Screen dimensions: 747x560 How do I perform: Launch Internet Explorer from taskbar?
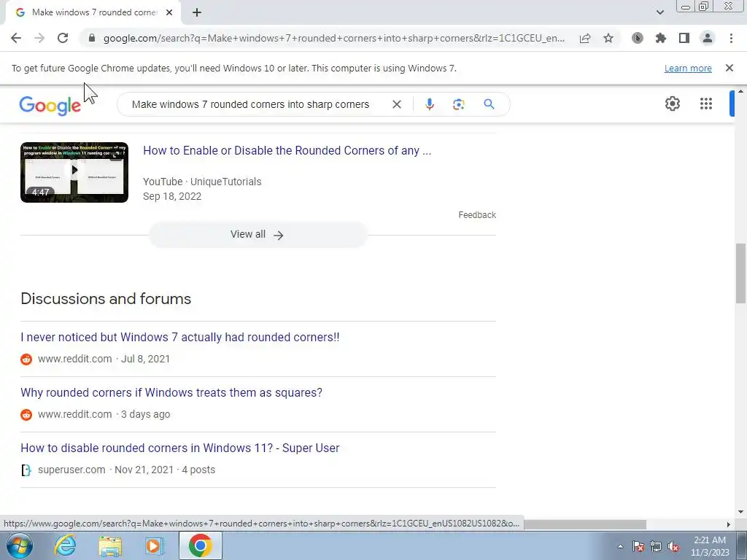point(65,545)
